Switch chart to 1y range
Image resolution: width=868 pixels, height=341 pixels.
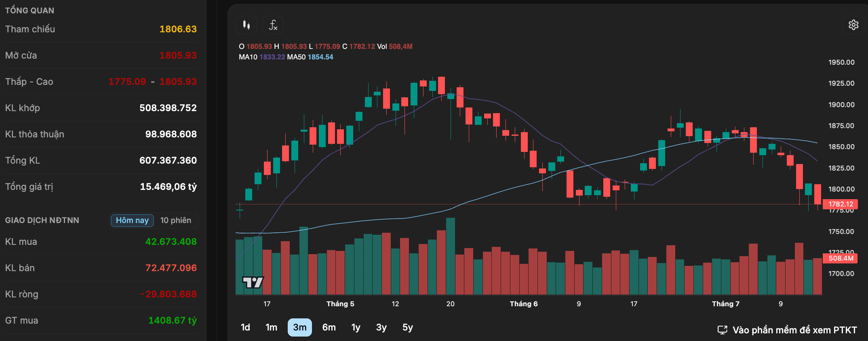356,327
